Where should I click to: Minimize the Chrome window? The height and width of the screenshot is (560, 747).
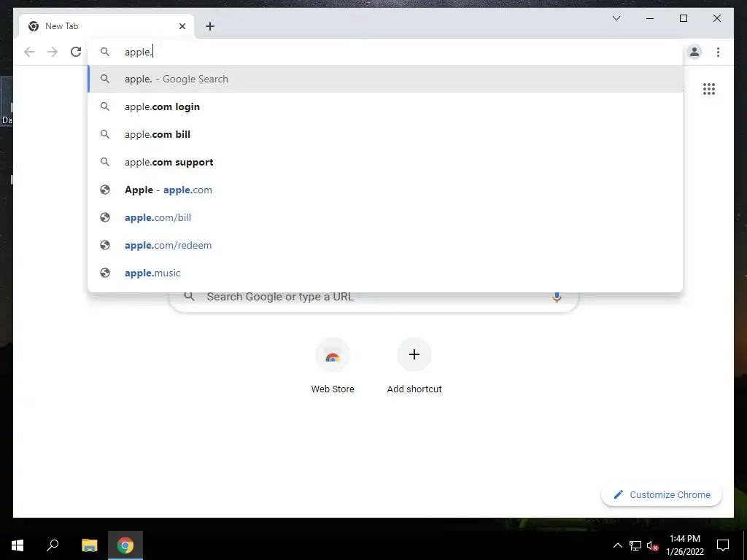(x=650, y=18)
